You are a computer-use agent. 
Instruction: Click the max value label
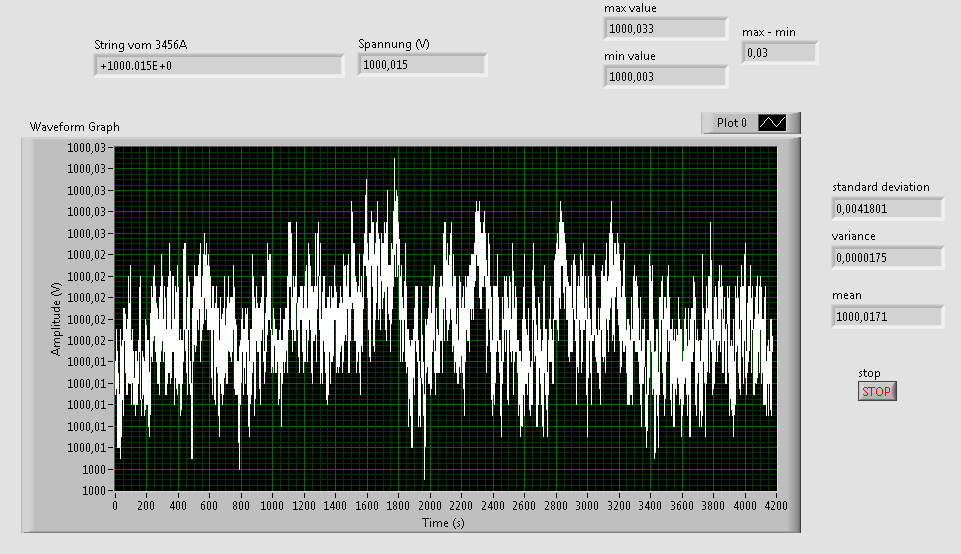tap(630, 8)
